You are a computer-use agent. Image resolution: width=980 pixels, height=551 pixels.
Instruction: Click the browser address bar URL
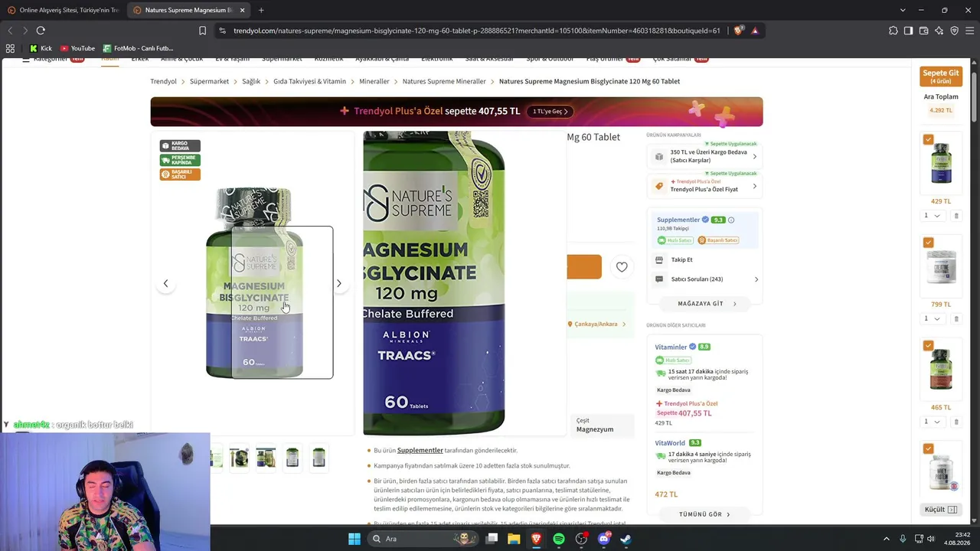tap(476, 31)
